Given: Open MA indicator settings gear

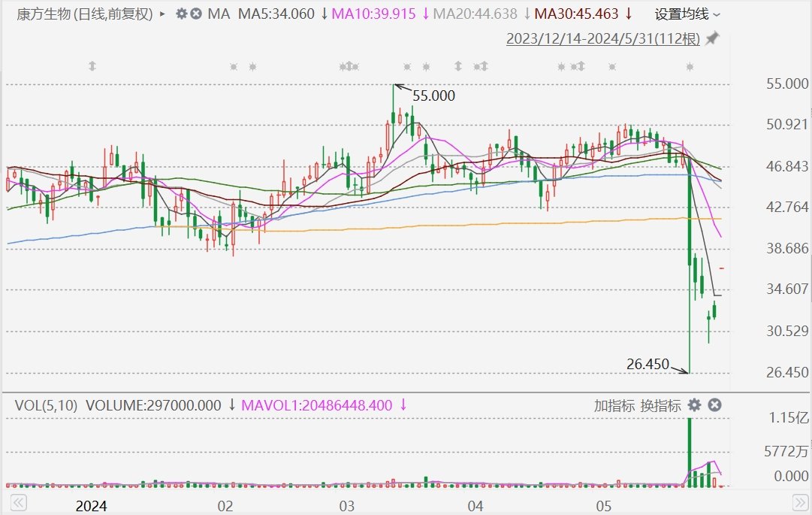Looking at the screenshot, I should pos(181,14).
